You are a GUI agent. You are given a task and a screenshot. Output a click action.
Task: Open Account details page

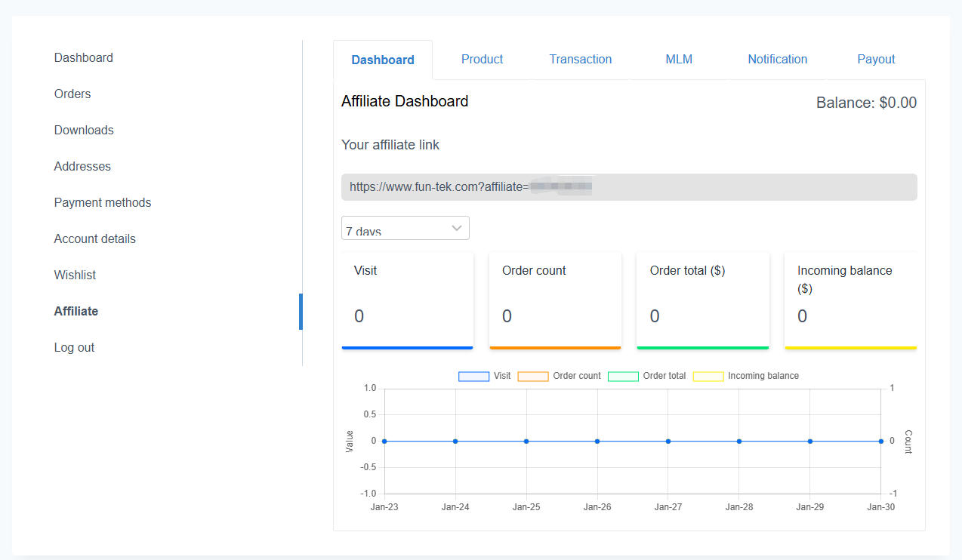click(x=95, y=239)
